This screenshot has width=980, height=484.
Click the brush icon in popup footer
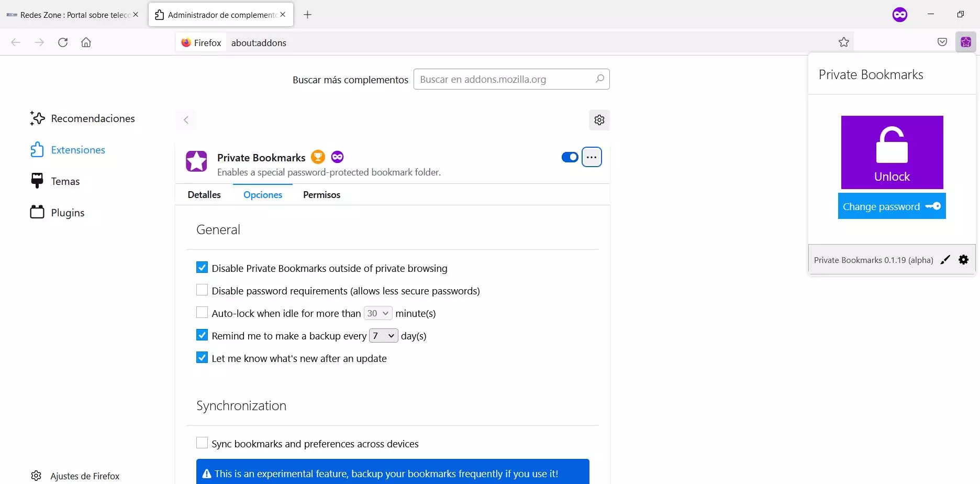coord(945,260)
